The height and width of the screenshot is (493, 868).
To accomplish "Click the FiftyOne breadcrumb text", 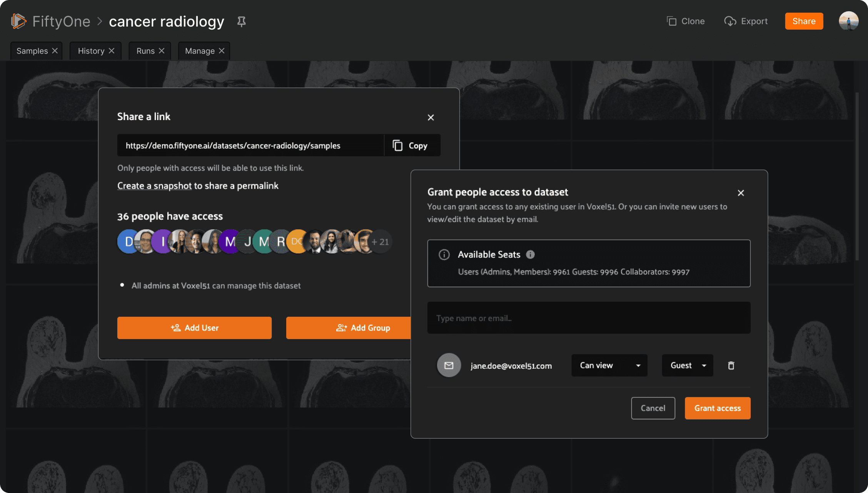I will [x=61, y=21].
